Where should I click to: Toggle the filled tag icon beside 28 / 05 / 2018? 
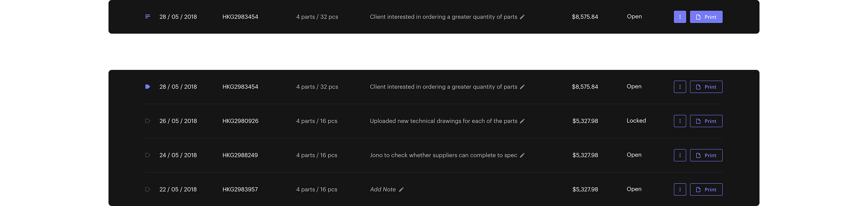(148, 87)
